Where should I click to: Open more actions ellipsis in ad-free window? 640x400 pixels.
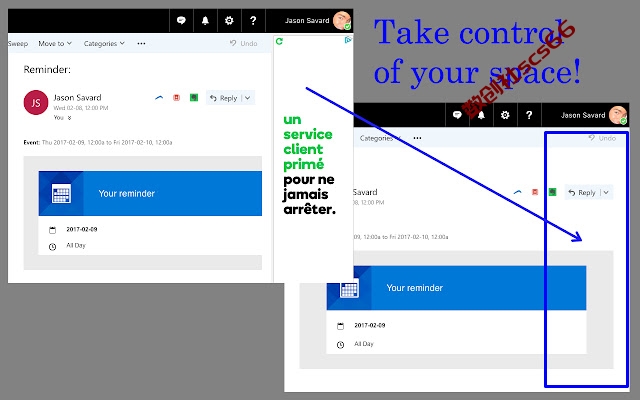[417, 138]
